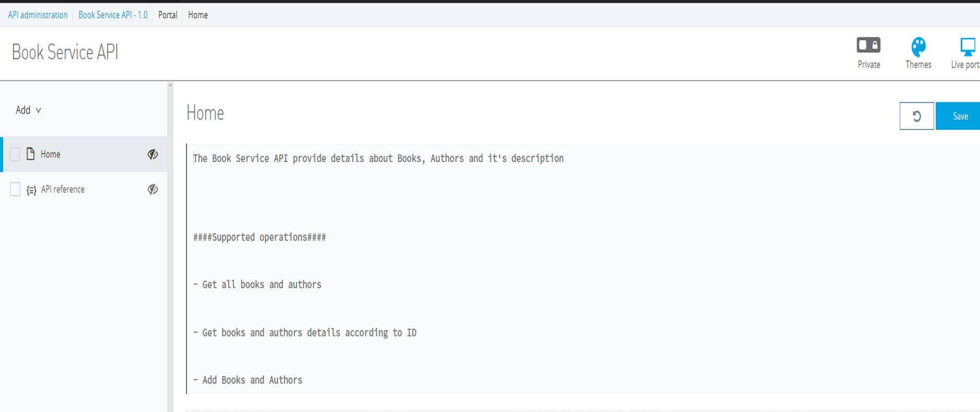The width and height of the screenshot is (980, 412).
Task: Select the Home breadcrumb item
Action: coord(198,15)
